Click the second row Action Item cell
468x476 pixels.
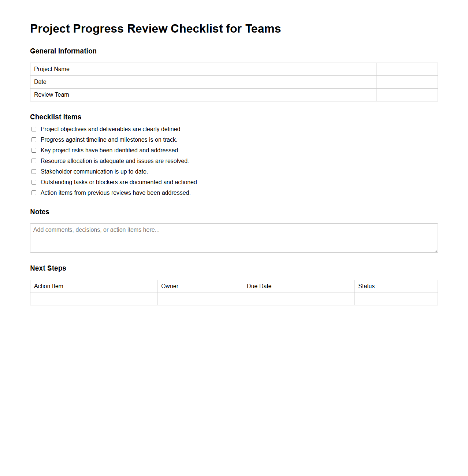pyautogui.click(x=93, y=301)
